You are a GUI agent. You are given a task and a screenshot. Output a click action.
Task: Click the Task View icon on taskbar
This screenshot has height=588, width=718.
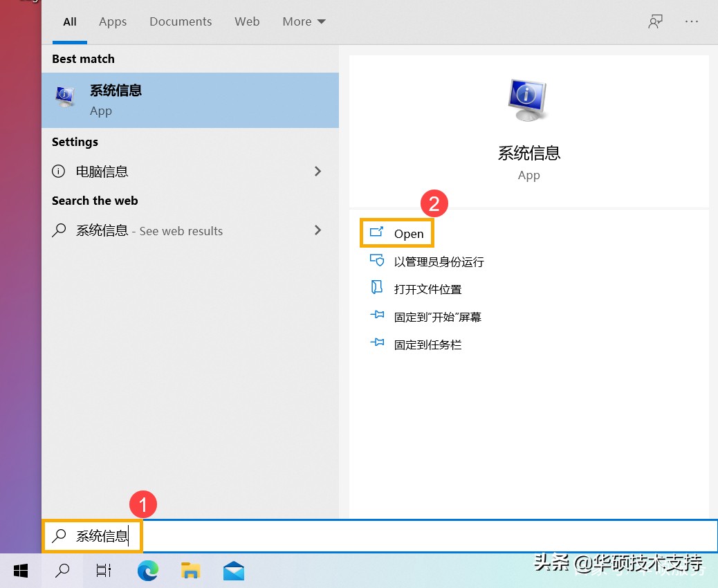pyautogui.click(x=103, y=571)
